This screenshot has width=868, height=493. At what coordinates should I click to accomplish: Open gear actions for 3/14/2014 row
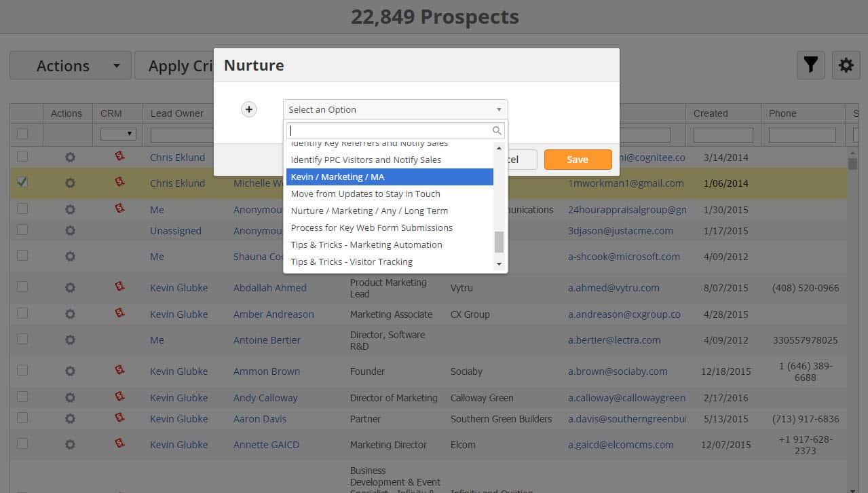70,158
